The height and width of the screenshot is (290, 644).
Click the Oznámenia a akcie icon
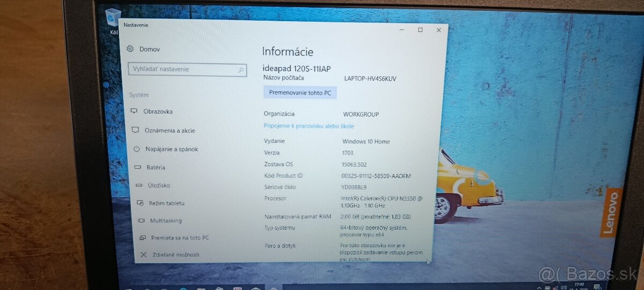click(135, 130)
